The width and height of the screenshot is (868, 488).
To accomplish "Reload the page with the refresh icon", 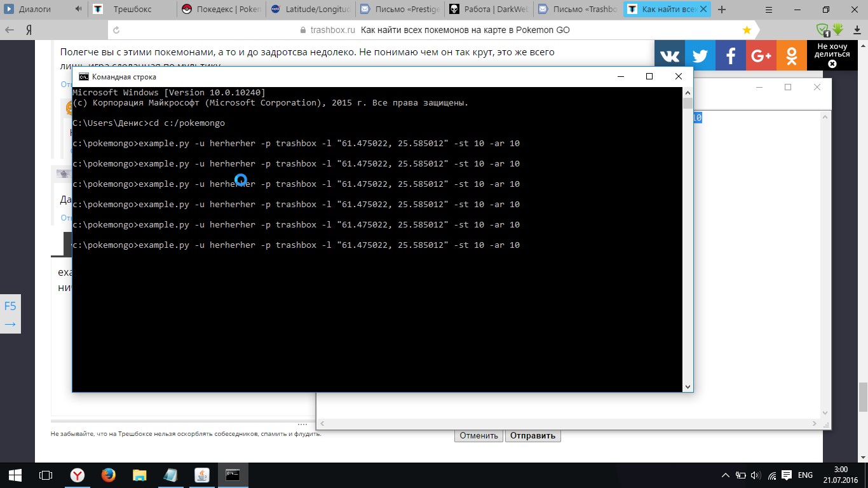I will click(x=116, y=30).
